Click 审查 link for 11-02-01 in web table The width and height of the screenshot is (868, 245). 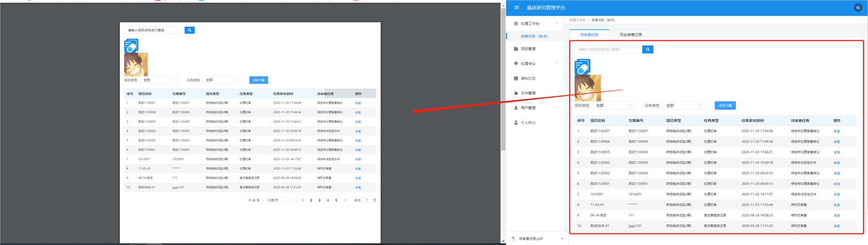coord(836,205)
